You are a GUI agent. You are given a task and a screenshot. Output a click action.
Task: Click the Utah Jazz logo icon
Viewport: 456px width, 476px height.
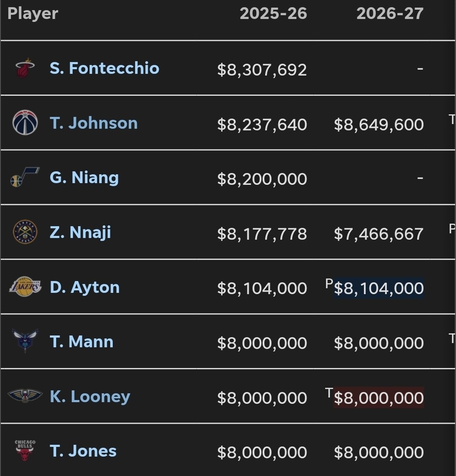point(25,177)
